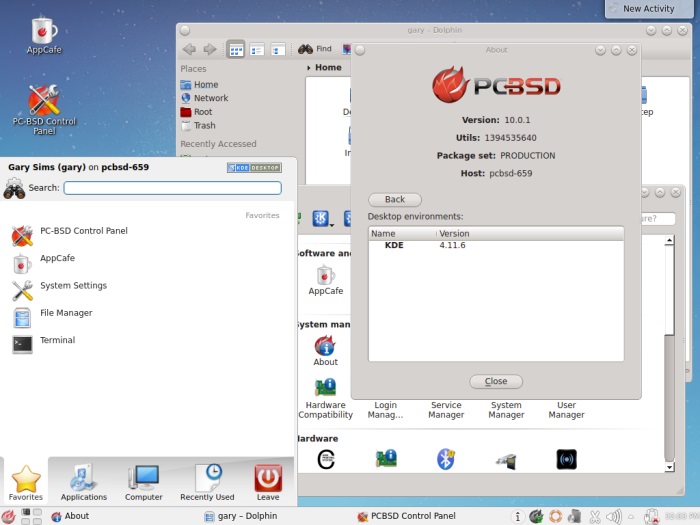Switch to the Computer tab in Kickoff
Image resolution: width=700 pixels, height=525 pixels.
click(143, 483)
